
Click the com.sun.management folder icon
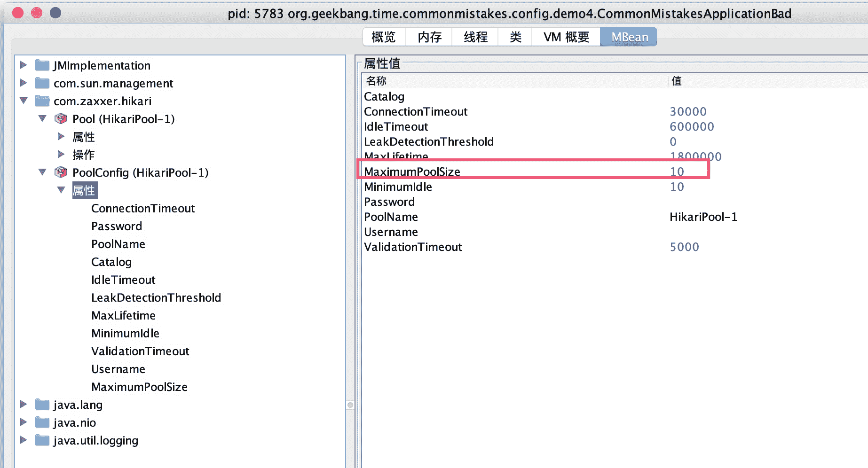tap(42, 83)
